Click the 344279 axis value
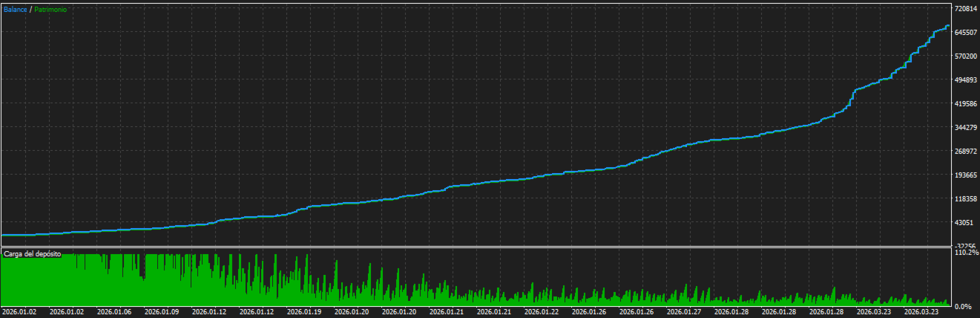 coord(966,128)
